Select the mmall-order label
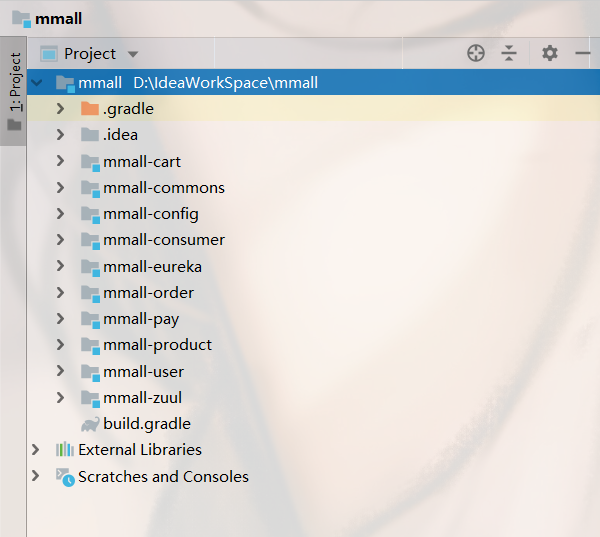 pyautogui.click(x=148, y=293)
